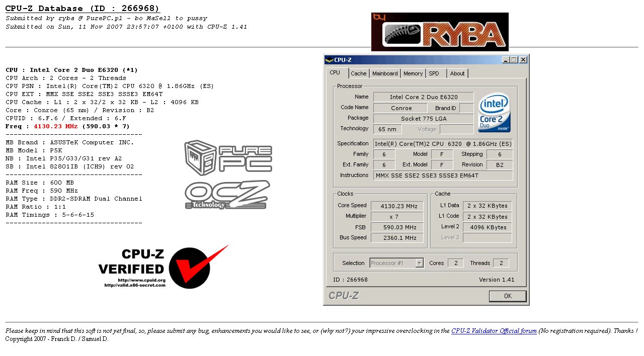Click the FSB value 590.03 MHz
Viewport: 644px width, 356px height.
pos(397,227)
